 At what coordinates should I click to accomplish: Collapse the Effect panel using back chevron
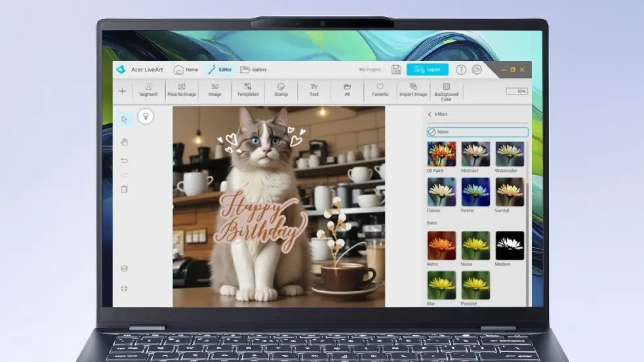430,114
